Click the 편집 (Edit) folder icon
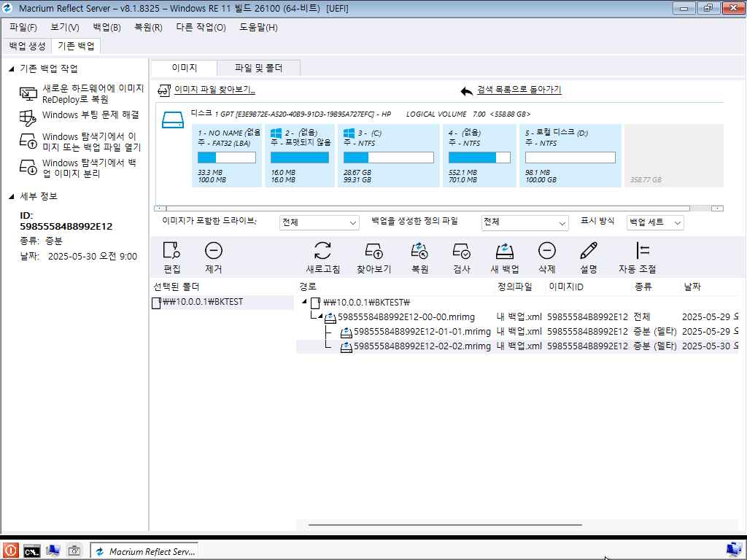The height and width of the screenshot is (560, 747). (171, 251)
